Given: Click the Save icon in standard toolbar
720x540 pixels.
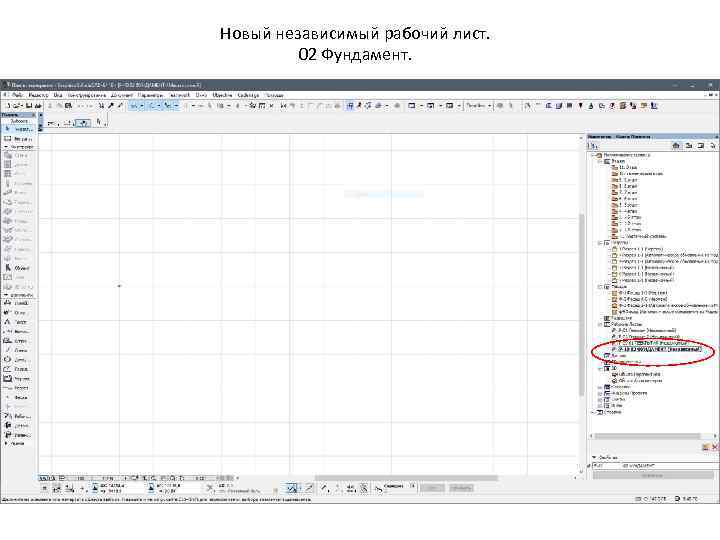Looking at the screenshot, I should (29, 106).
